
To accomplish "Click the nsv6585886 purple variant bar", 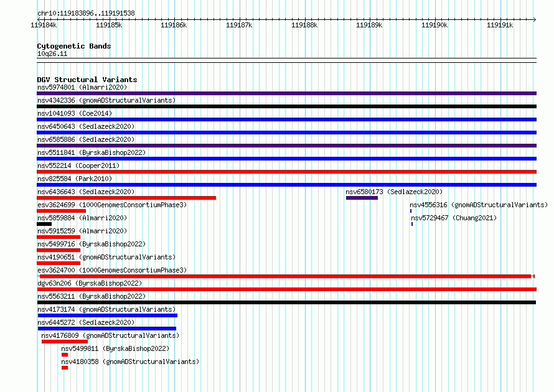I will click(286, 146).
